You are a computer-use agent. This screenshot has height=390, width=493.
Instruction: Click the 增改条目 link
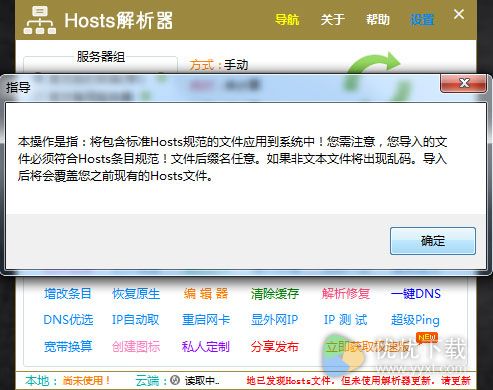point(68,294)
